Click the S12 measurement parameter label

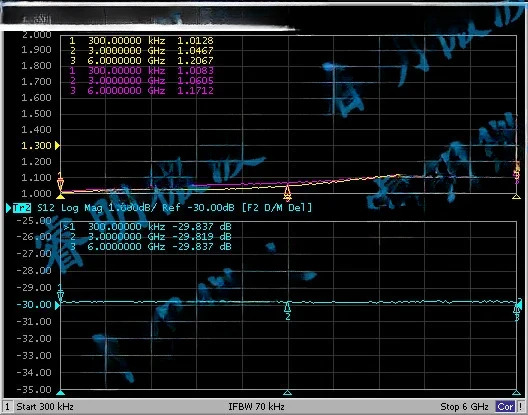46,208
